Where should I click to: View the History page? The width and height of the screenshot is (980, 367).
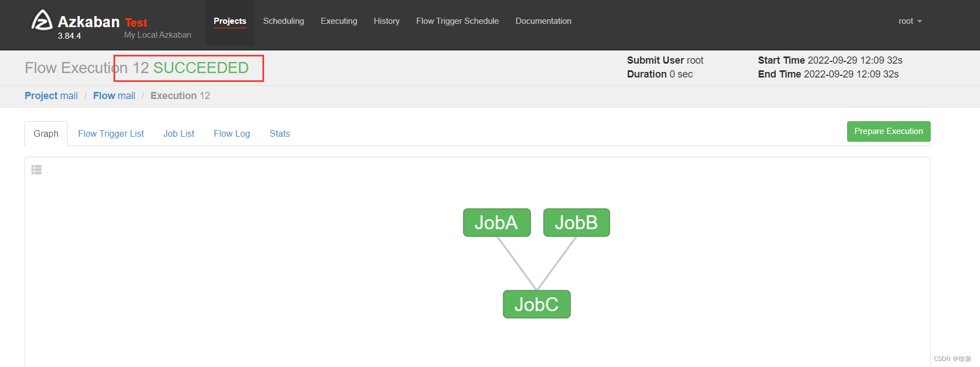[386, 21]
